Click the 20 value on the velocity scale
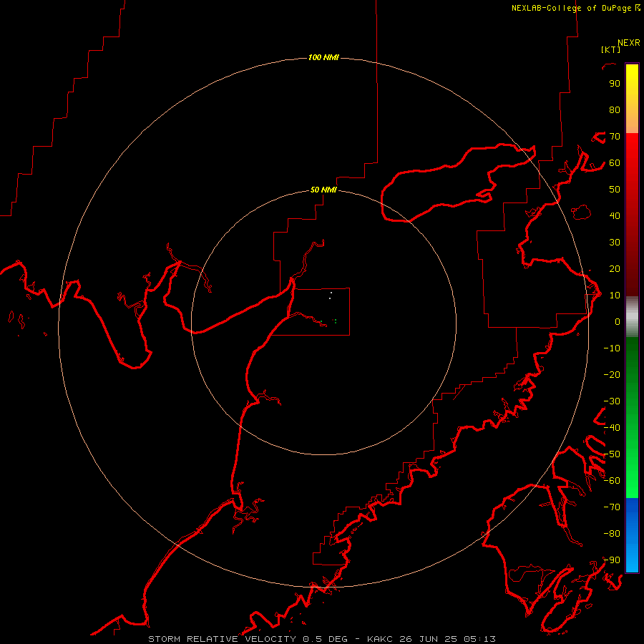The height and width of the screenshot is (644, 644). (x=615, y=269)
